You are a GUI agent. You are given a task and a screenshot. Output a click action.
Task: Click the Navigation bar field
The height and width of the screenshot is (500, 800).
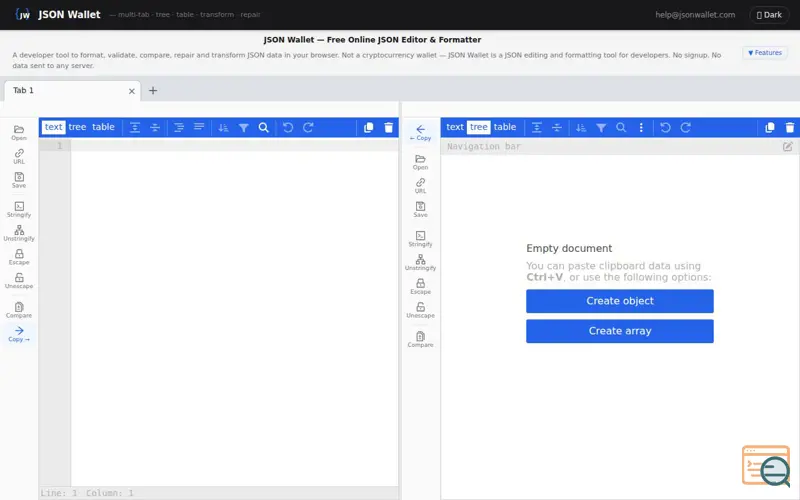(610, 147)
